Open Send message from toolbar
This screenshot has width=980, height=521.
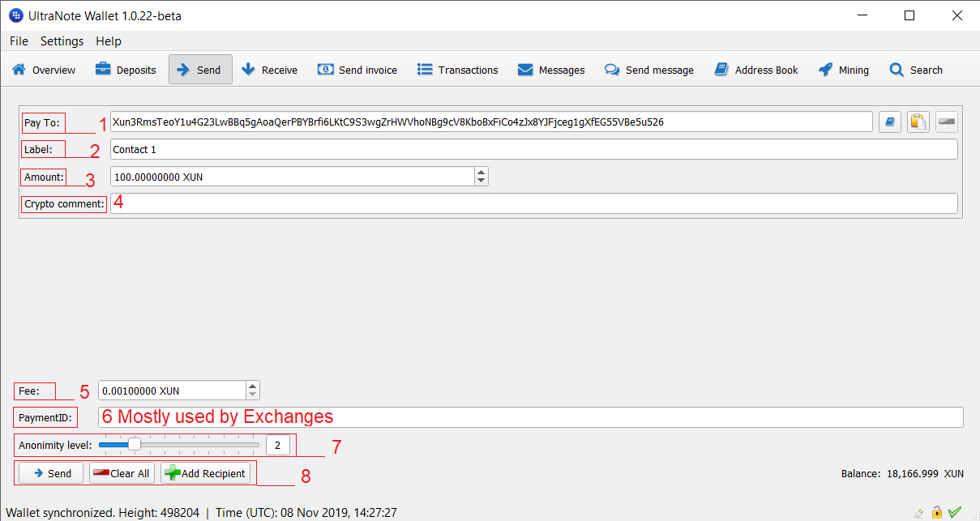click(649, 70)
